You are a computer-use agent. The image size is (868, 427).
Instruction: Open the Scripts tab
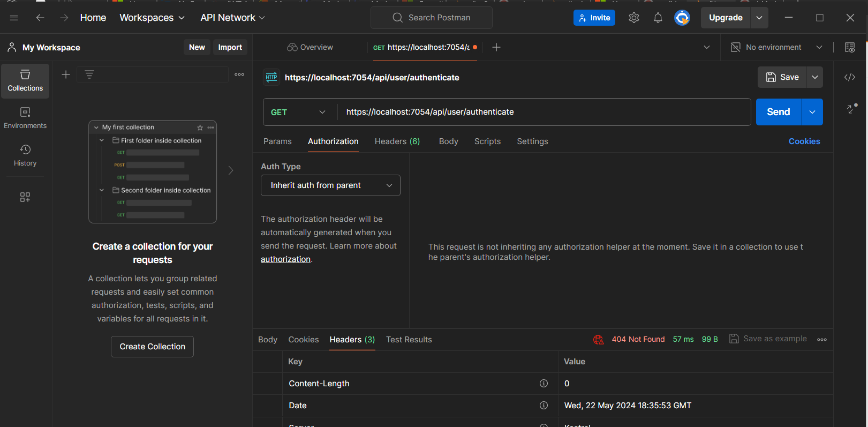tap(487, 141)
